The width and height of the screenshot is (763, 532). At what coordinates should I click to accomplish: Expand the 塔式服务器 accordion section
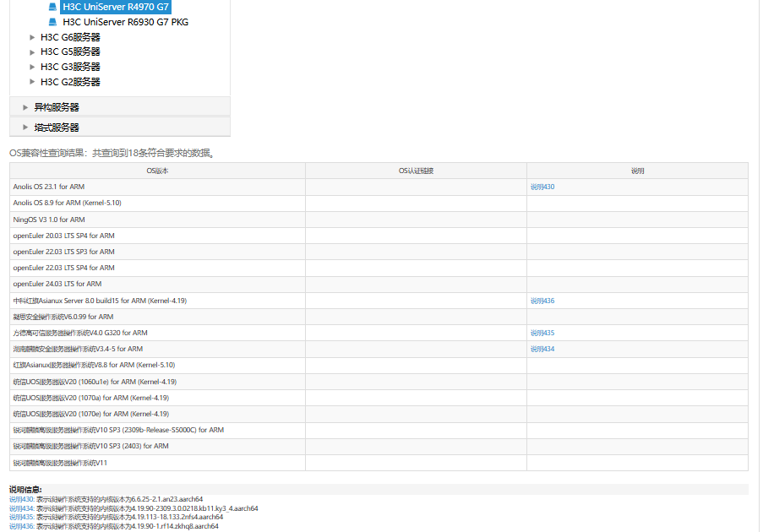click(120, 128)
